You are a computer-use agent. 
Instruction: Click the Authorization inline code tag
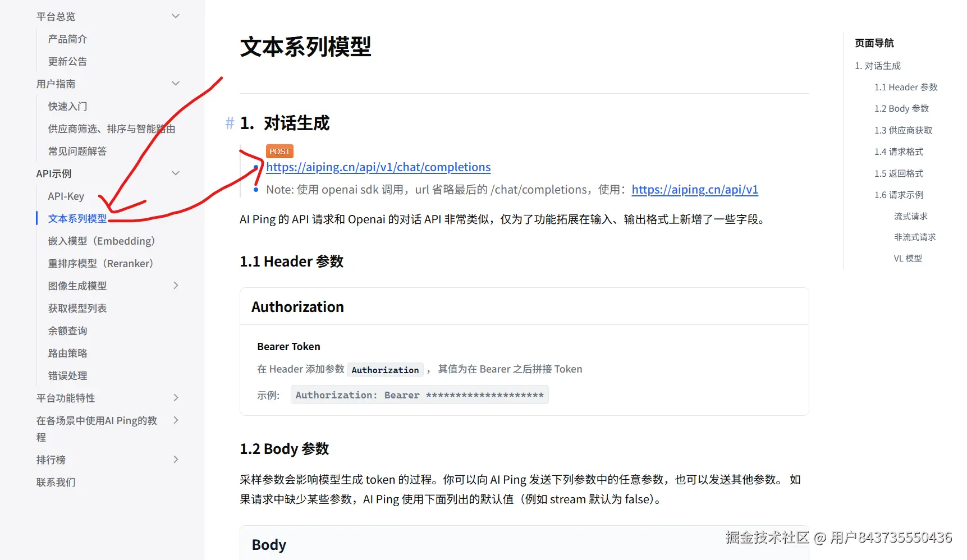pyautogui.click(x=385, y=370)
